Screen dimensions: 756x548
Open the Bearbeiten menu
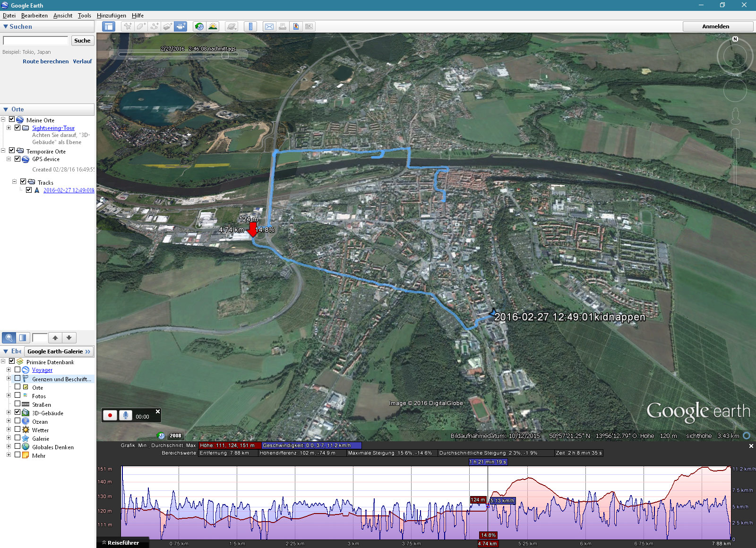pos(34,16)
